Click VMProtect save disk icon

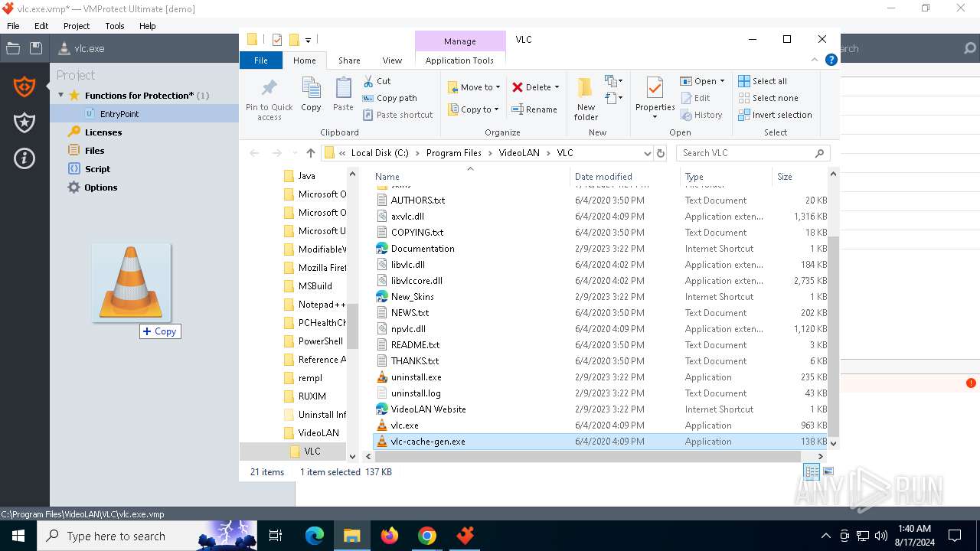(x=35, y=48)
